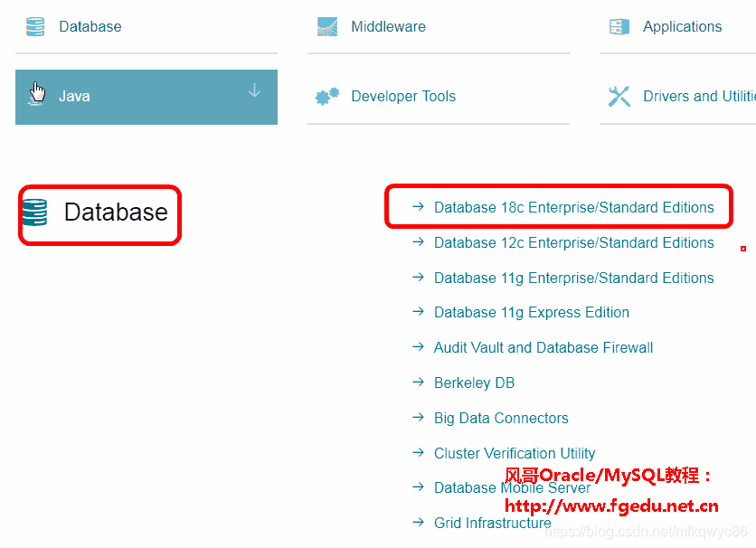This screenshot has height=548, width=756.
Task: Click the large Database section heading text
Action: (116, 213)
